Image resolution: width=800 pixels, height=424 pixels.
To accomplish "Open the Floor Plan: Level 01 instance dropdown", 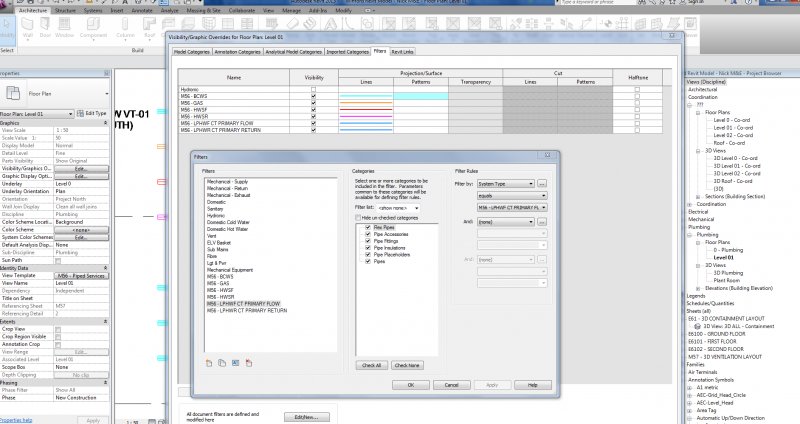I will 37,114.
